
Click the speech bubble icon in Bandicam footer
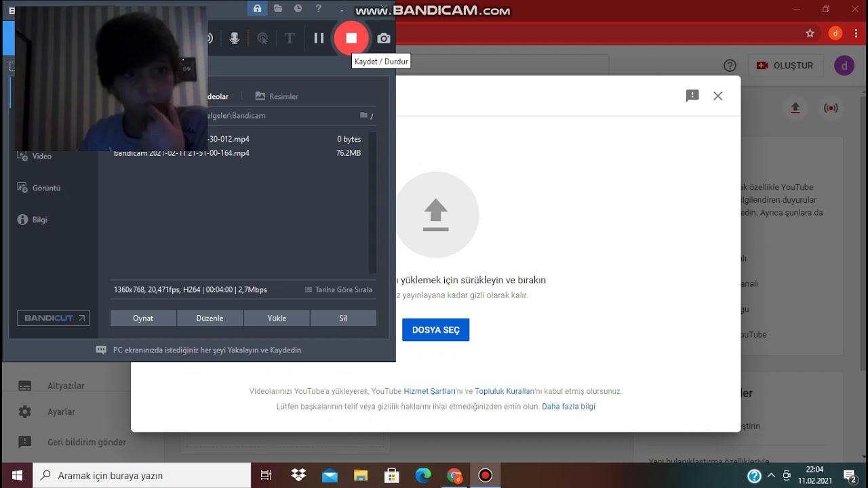click(101, 350)
